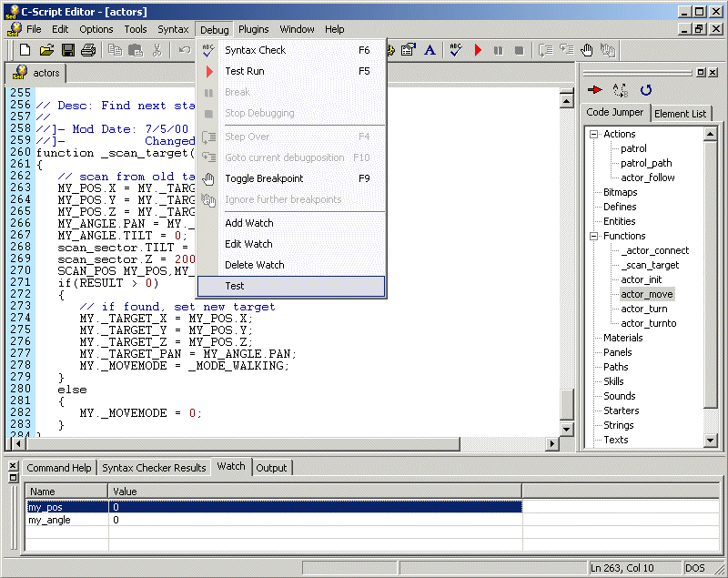Click the toolbar Syntax Check ABC icon
This screenshot has width=728, height=578.
tap(457, 50)
